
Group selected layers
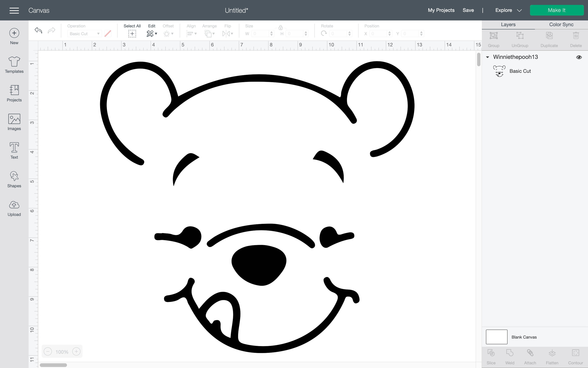tap(493, 40)
